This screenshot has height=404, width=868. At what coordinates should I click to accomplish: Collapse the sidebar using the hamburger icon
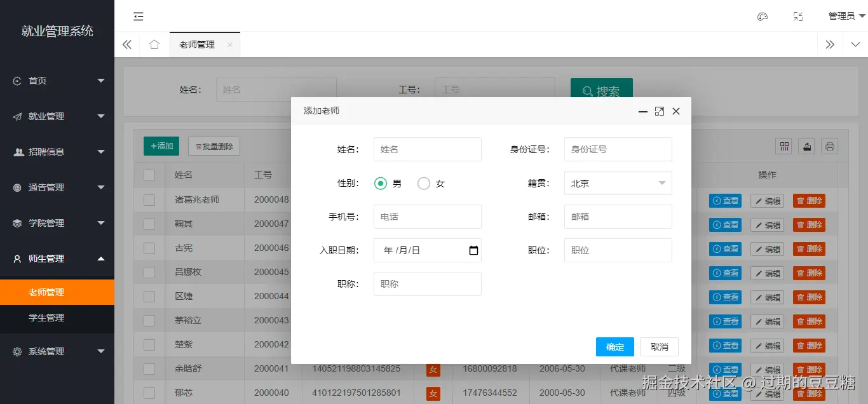pyautogui.click(x=139, y=16)
